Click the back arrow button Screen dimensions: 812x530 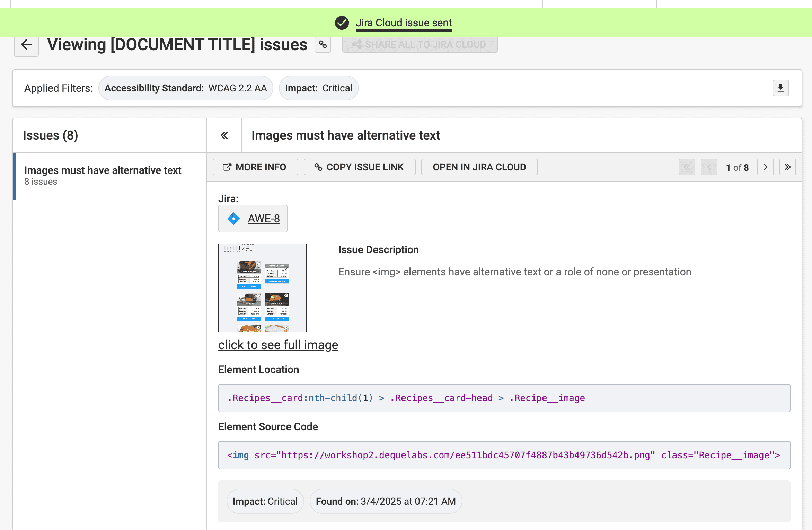26,45
